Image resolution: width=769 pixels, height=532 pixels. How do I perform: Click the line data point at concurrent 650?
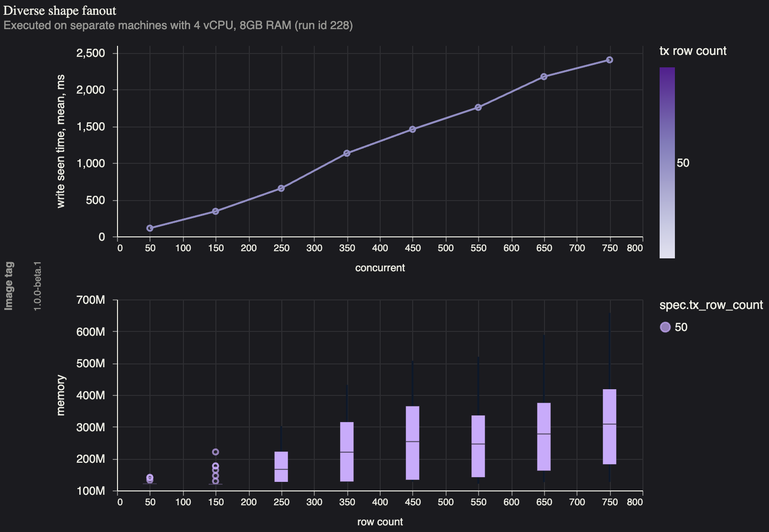pyautogui.click(x=544, y=76)
